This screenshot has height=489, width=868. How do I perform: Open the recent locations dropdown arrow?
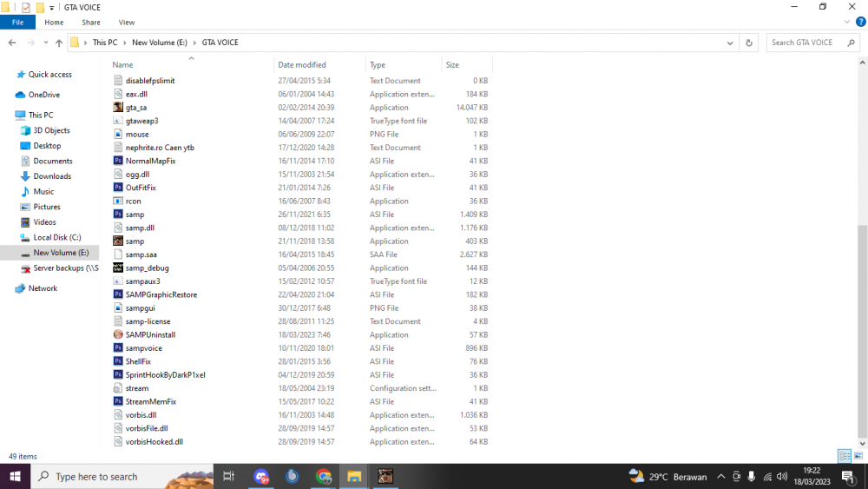point(45,43)
